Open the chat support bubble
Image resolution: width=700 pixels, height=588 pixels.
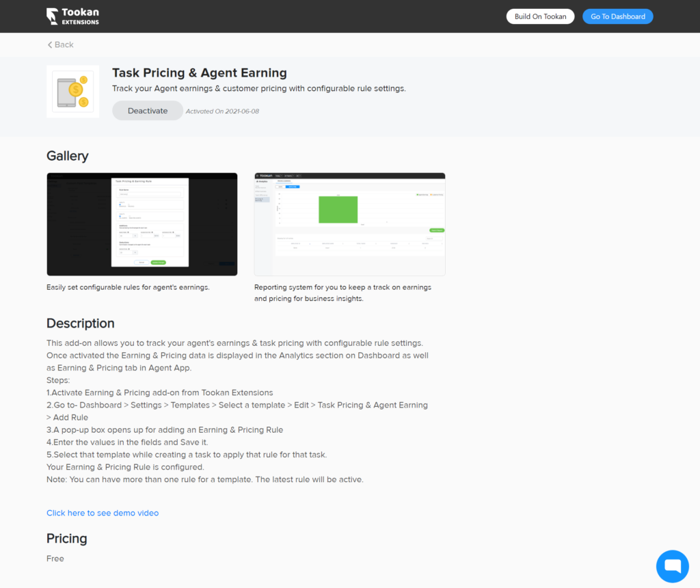coord(673,566)
